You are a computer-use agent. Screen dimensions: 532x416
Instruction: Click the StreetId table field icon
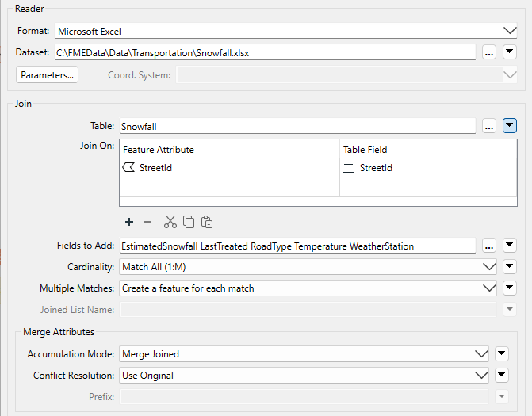tap(348, 167)
